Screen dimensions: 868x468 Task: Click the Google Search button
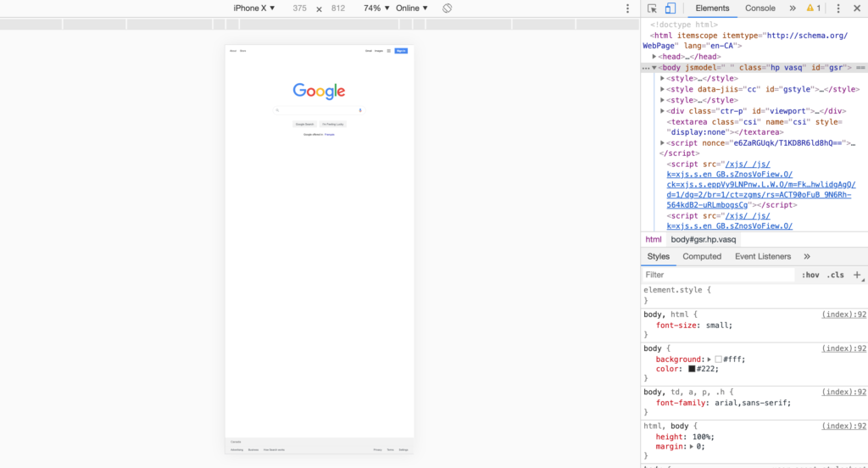click(x=304, y=124)
